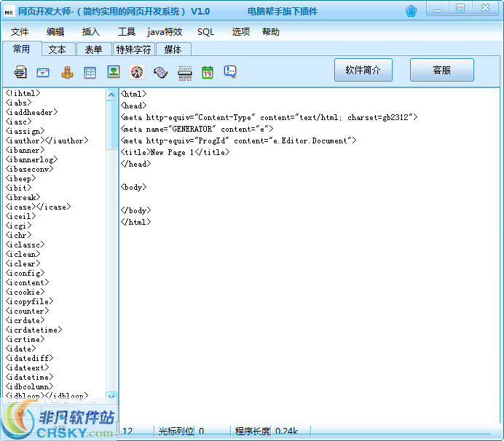Click the tag list scrollbar thumb
504x441 pixels.
[x=111, y=126]
